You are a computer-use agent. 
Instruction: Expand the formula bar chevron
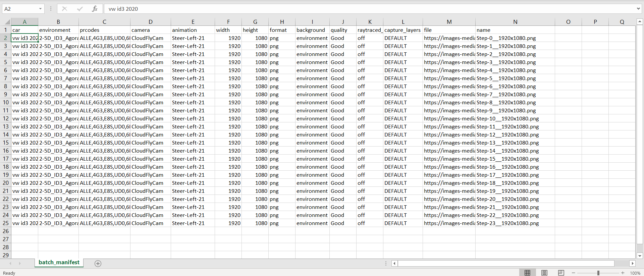[x=638, y=9]
